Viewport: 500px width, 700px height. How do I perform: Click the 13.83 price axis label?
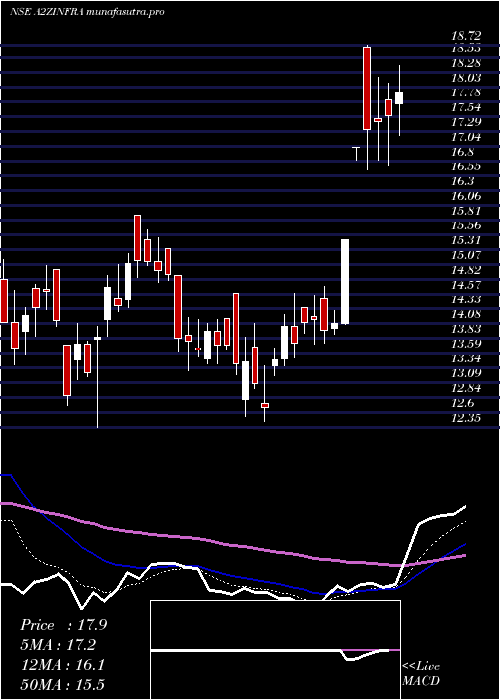[466, 329]
